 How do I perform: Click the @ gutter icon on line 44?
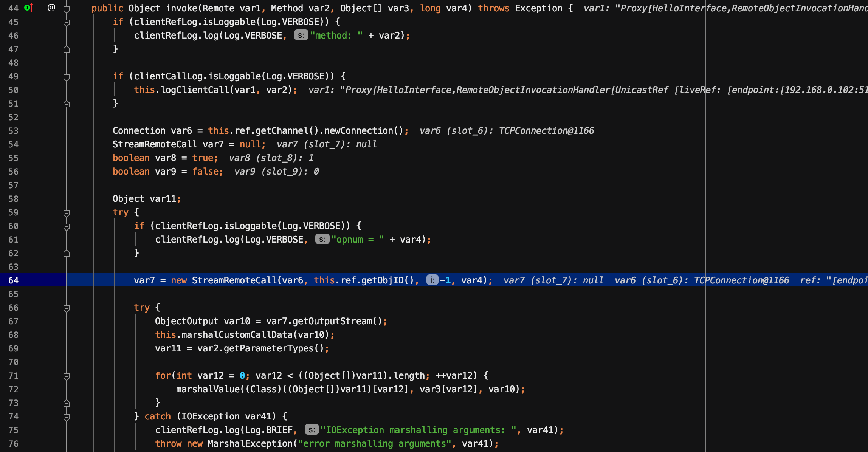(x=51, y=8)
